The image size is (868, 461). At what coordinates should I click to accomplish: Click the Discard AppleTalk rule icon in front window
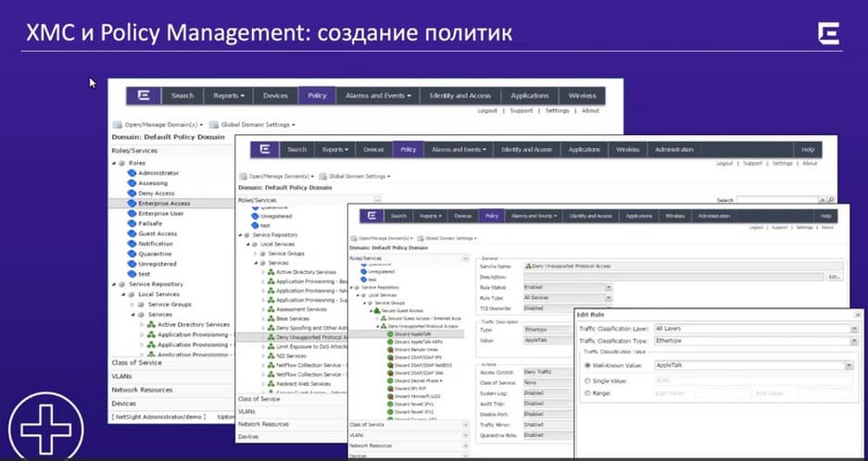click(x=390, y=334)
